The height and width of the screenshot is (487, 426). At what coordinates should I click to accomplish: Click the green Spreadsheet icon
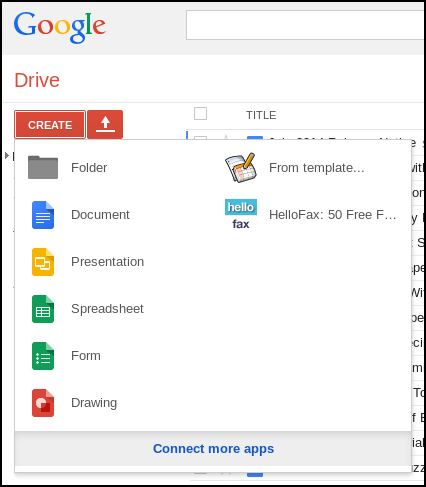click(x=43, y=309)
